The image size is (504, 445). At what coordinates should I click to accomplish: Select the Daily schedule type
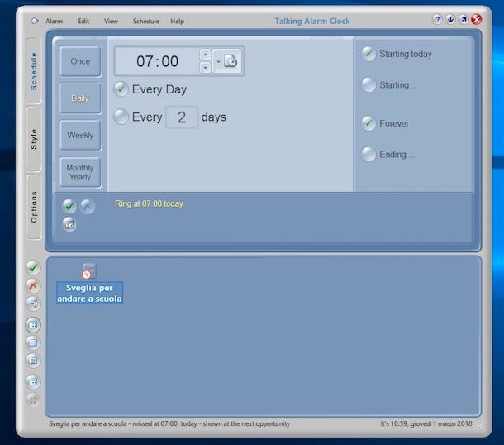tap(80, 98)
